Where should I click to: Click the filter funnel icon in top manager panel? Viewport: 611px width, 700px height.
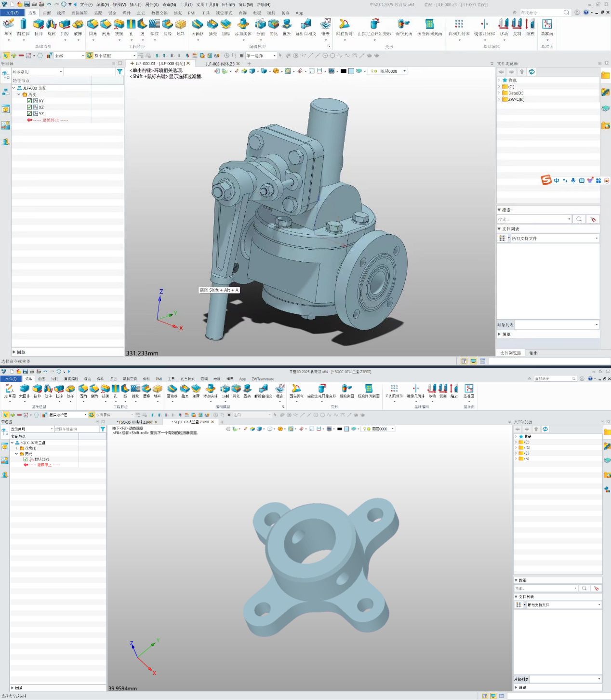click(120, 72)
